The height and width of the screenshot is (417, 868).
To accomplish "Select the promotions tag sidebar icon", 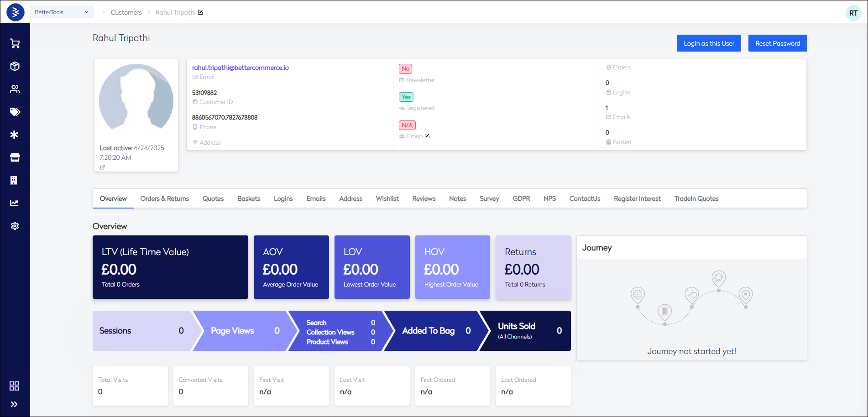I will 15,112.
